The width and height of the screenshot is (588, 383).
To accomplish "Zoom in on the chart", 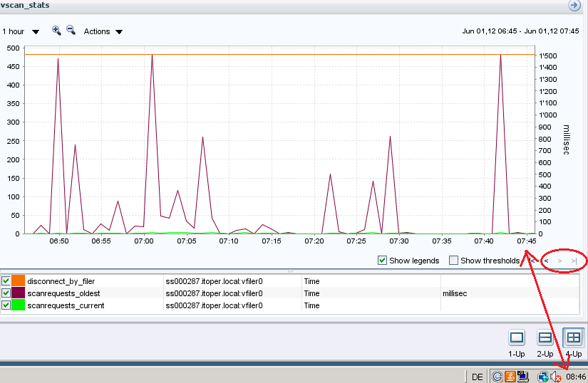I will pos(56,31).
